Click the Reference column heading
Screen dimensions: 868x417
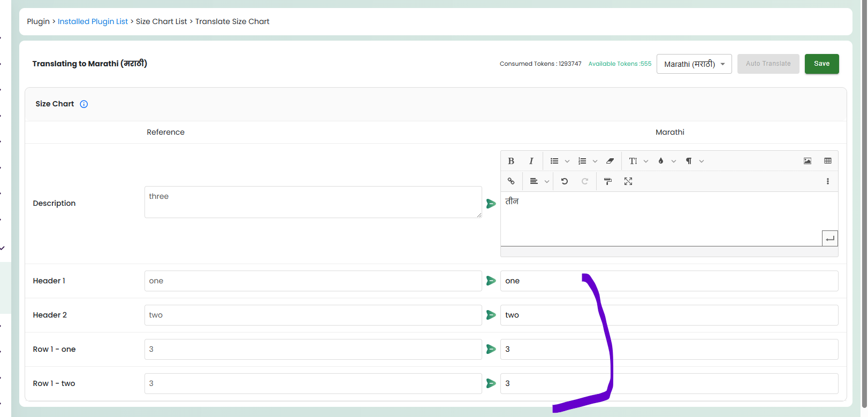click(165, 132)
